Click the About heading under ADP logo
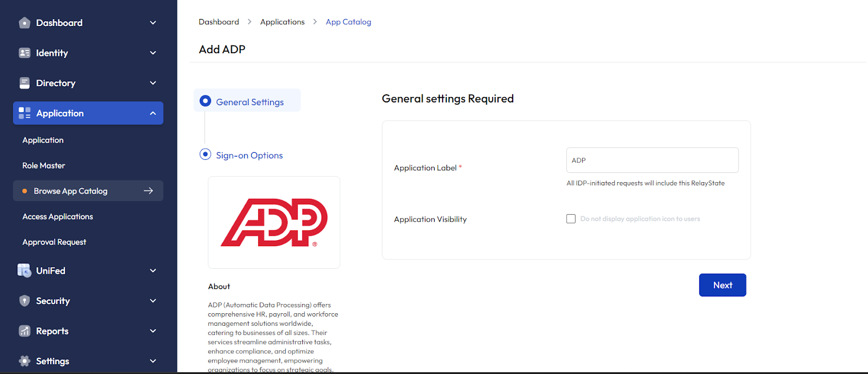The height and width of the screenshot is (374, 868). (219, 286)
